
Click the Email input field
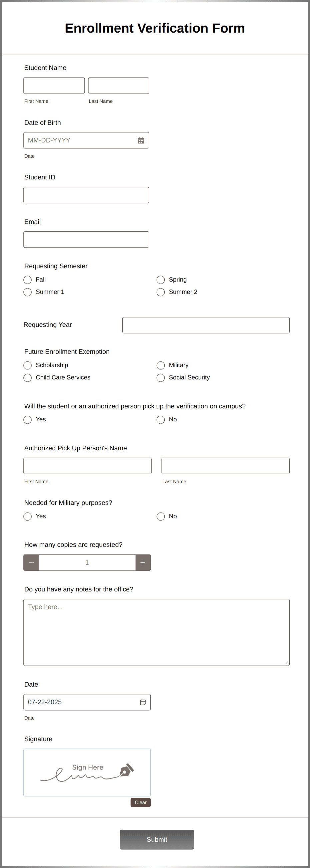click(x=86, y=239)
